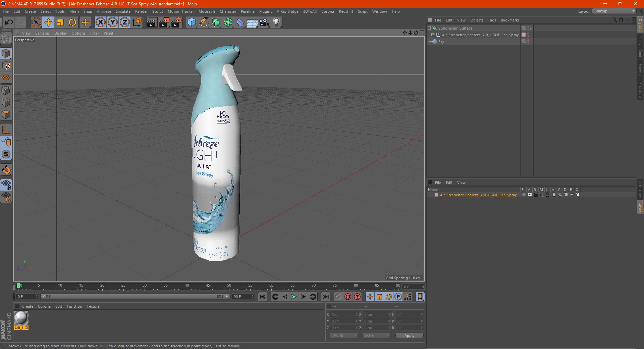Jump to the end of the animation
Viewport: 644px width, 349px height.
[325, 297]
